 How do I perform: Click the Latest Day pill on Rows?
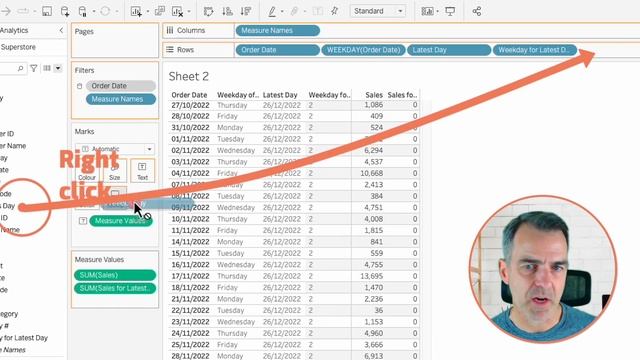(449, 50)
